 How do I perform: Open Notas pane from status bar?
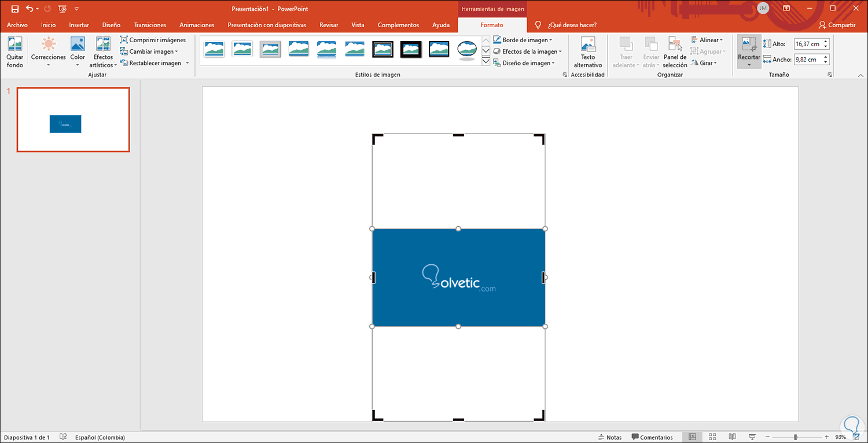(610, 437)
